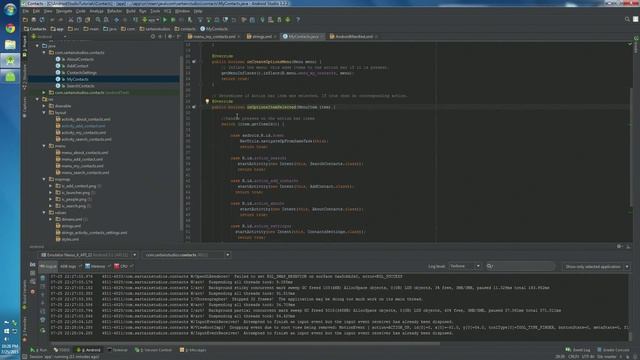The height and width of the screenshot is (360, 640).
Task: Open the Emulator Nexus device dropdown
Action: pyautogui.click(x=88, y=255)
